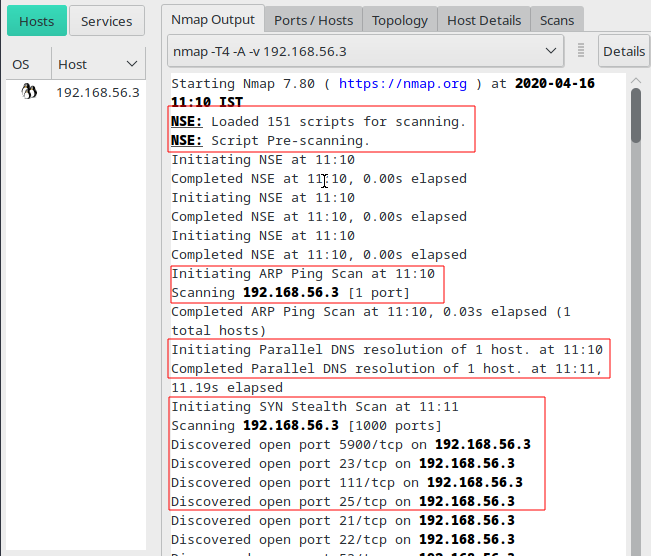Click the 'open port 21/tcp' line
The width and height of the screenshot is (651, 556).
343,521
